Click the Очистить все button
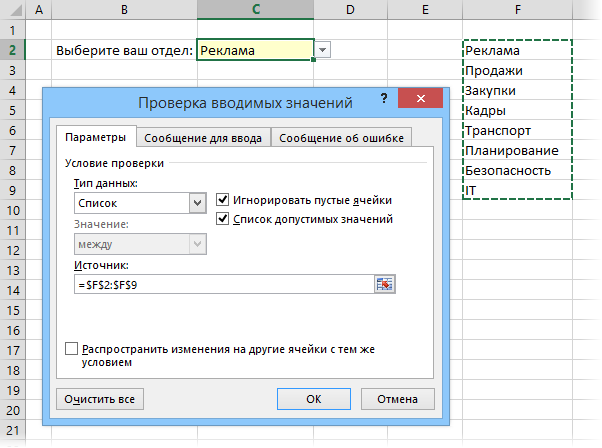602x448 pixels. click(99, 399)
